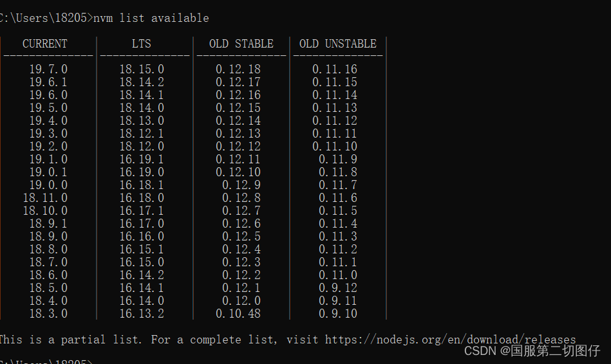This screenshot has width=611, height=364.
Task: Click old stable version 0.12.5
Action: tap(241, 236)
